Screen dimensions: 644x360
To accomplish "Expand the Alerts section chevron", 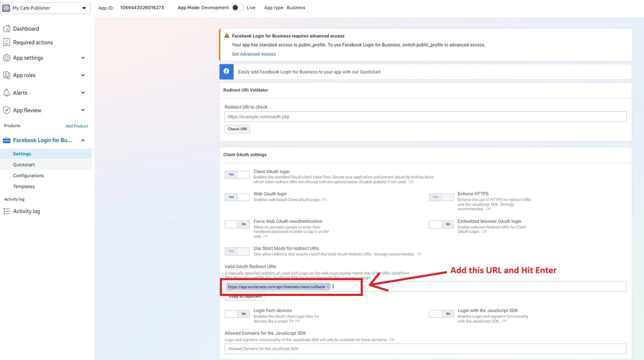I will tap(83, 93).
